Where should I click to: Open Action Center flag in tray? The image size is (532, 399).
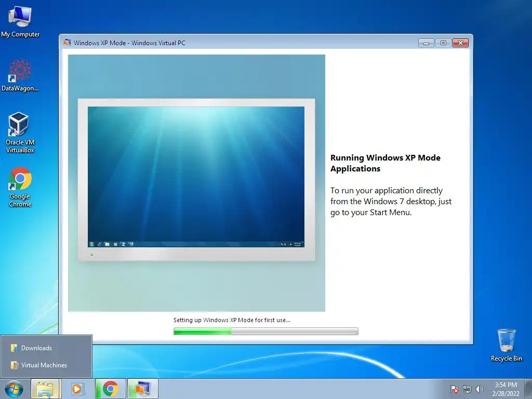coord(454,389)
